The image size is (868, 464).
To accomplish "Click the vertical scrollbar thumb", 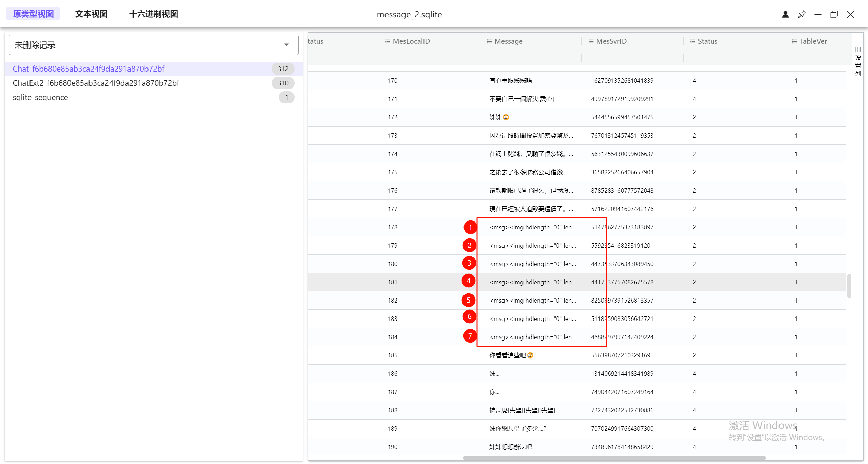I will coord(849,286).
